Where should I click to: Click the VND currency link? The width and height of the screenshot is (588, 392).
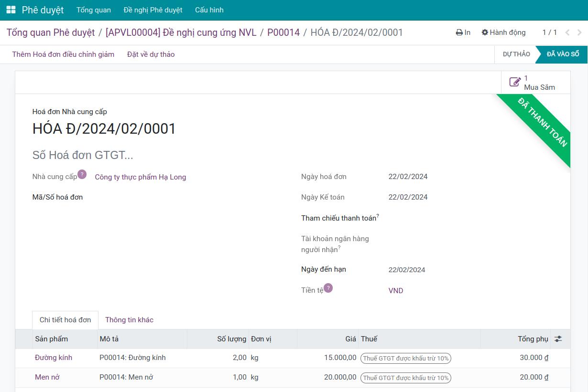coord(396,291)
